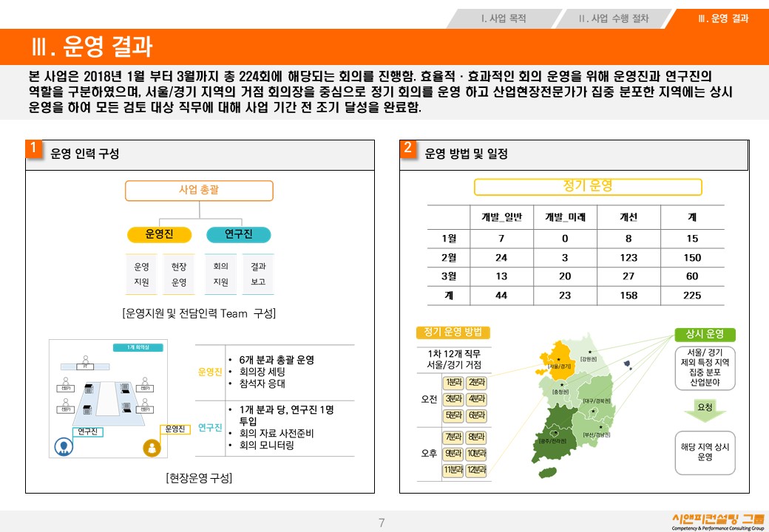Click the yellow 운영진 pill
The image size is (769, 532).
[x=160, y=234]
